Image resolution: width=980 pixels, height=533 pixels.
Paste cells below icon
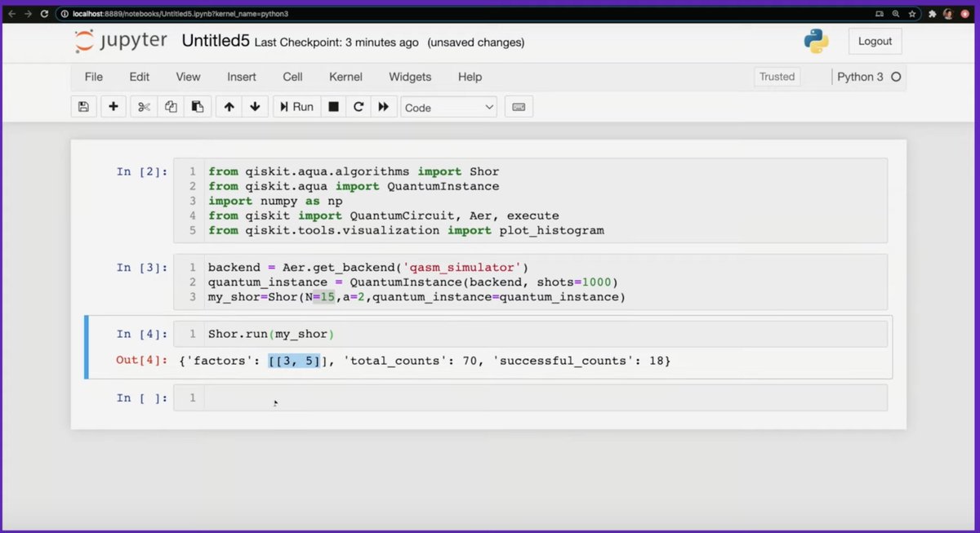[x=198, y=107]
